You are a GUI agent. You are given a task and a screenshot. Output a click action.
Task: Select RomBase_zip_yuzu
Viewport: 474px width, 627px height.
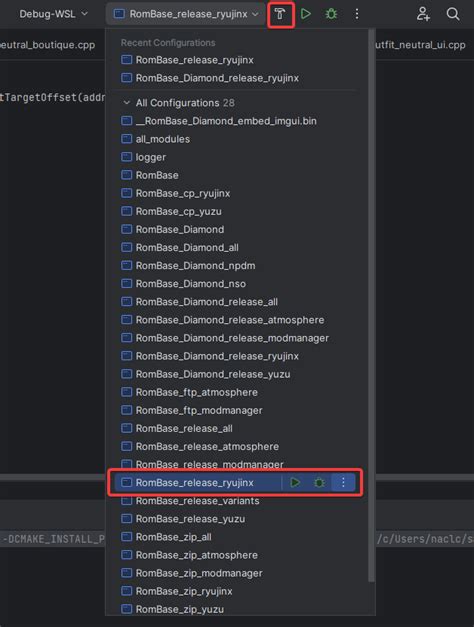click(236, 609)
